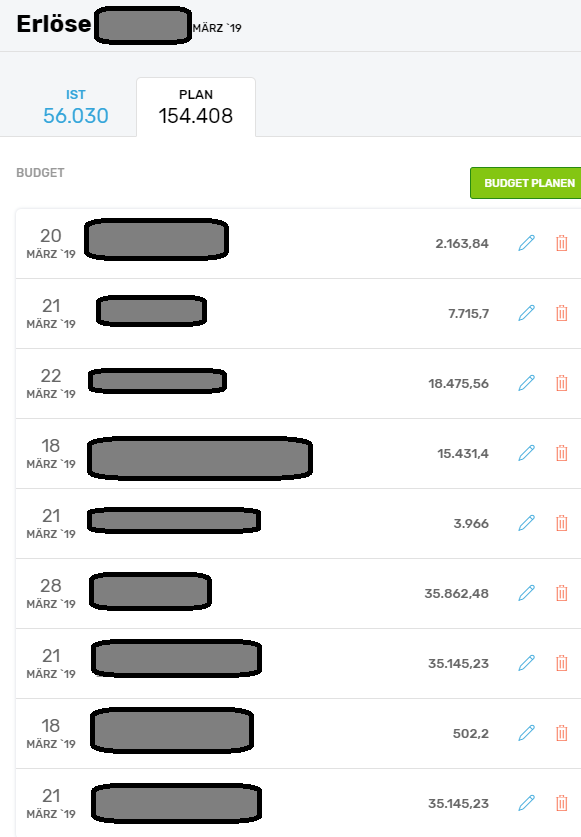Trash the 3.966 budget entry

(x=562, y=523)
